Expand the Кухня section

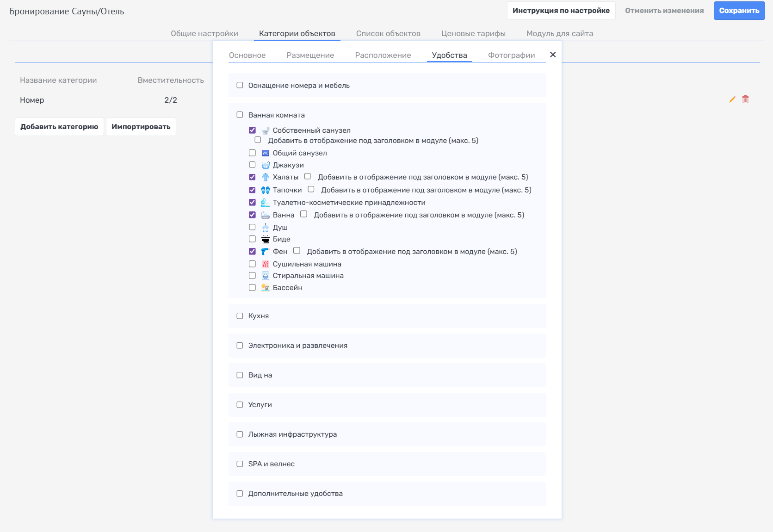[x=240, y=316]
